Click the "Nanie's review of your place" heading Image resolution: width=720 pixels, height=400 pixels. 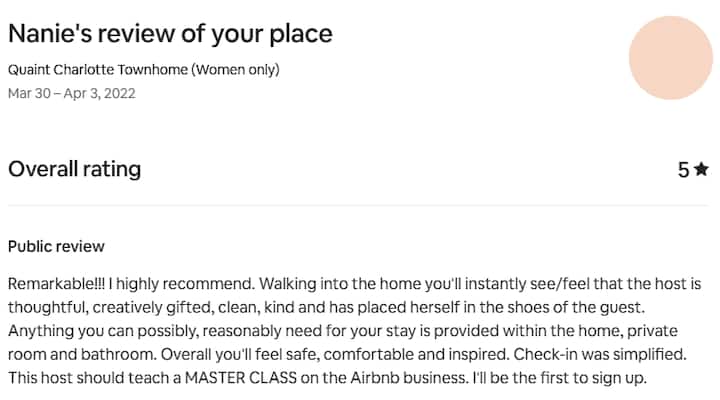(x=170, y=33)
